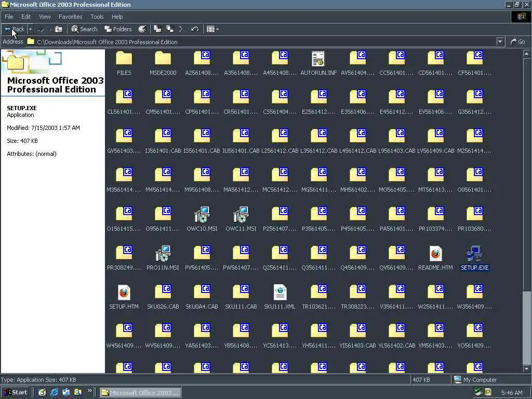The height and width of the screenshot is (399, 532).
Task: Expand the Back button history dropdown
Action: click(30, 29)
